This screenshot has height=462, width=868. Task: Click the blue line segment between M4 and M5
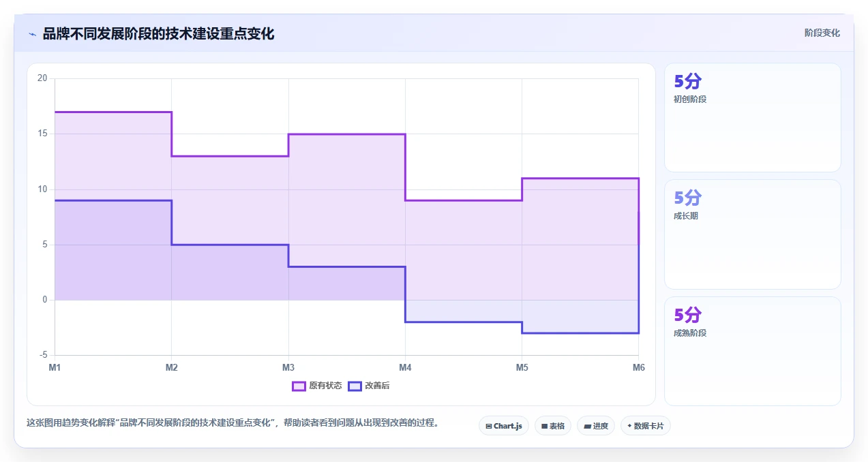[464, 322]
